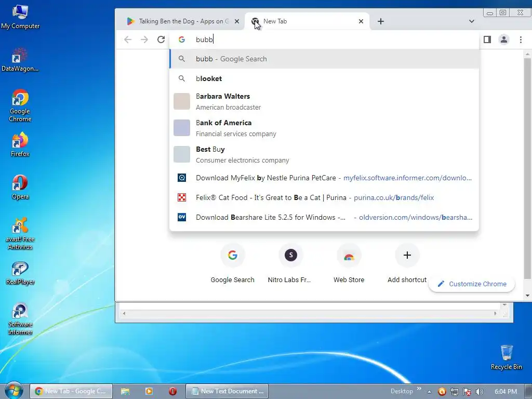Open the Download Bearshare Lite suggestion
This screenshot has height=399, width=532.
pyautogui.click(x=324, y=217)
